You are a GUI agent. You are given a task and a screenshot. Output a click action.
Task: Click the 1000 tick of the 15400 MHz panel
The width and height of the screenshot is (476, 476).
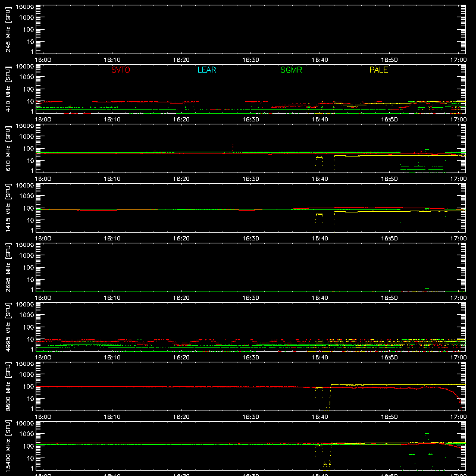[x=27, y=434]
